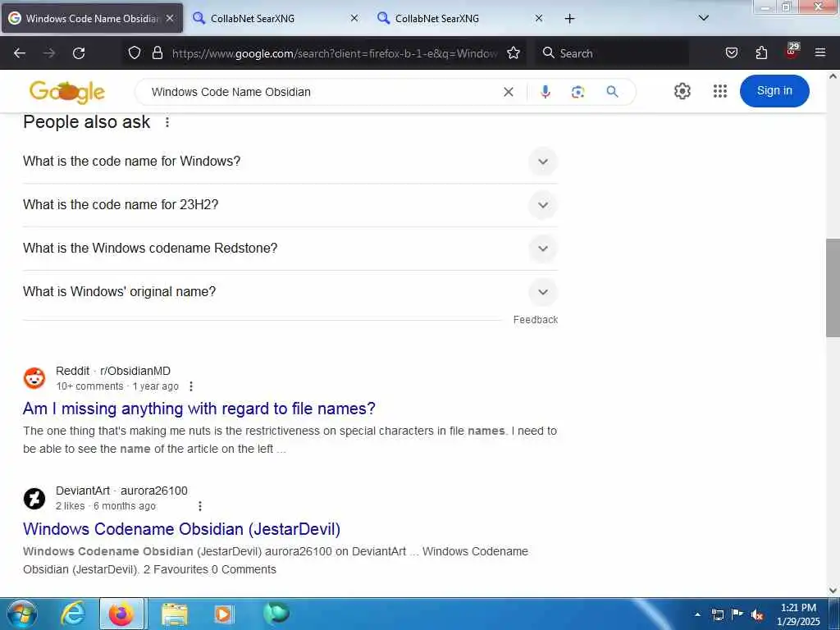Open 'Am I missing anything with regard to file names?'
840x630 pixels.
tap(199, 409)
